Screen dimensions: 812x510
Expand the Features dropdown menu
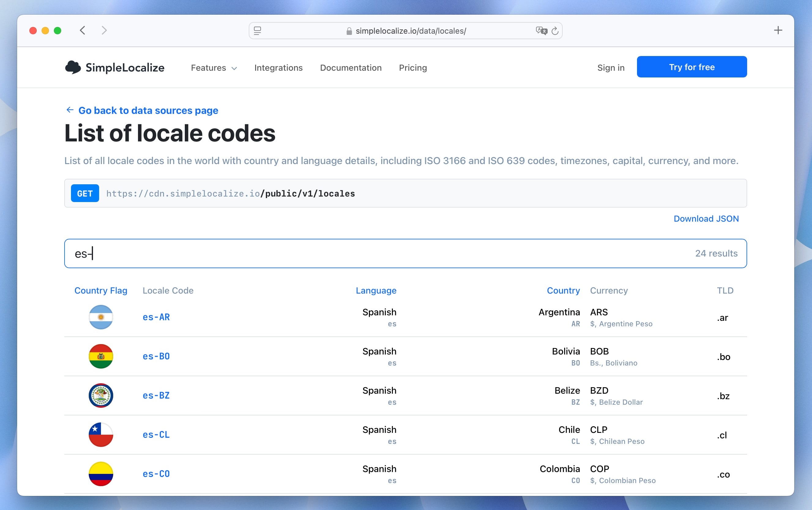214,68
